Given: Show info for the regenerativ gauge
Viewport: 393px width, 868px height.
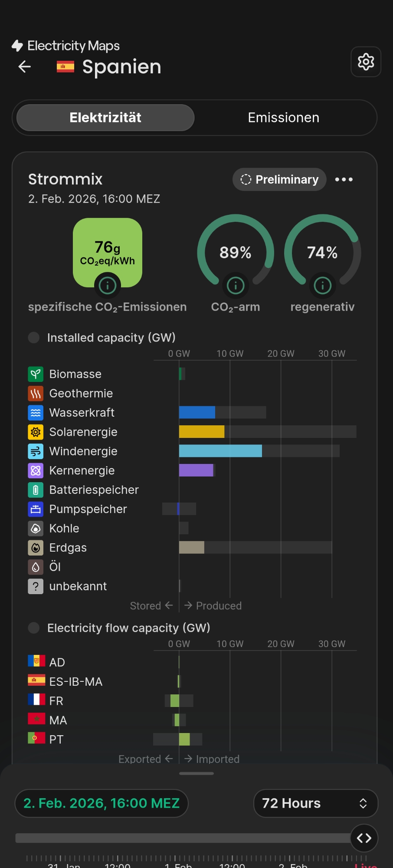Looking at the screenshot, I should pyautogui.click(x=322, y=285).
